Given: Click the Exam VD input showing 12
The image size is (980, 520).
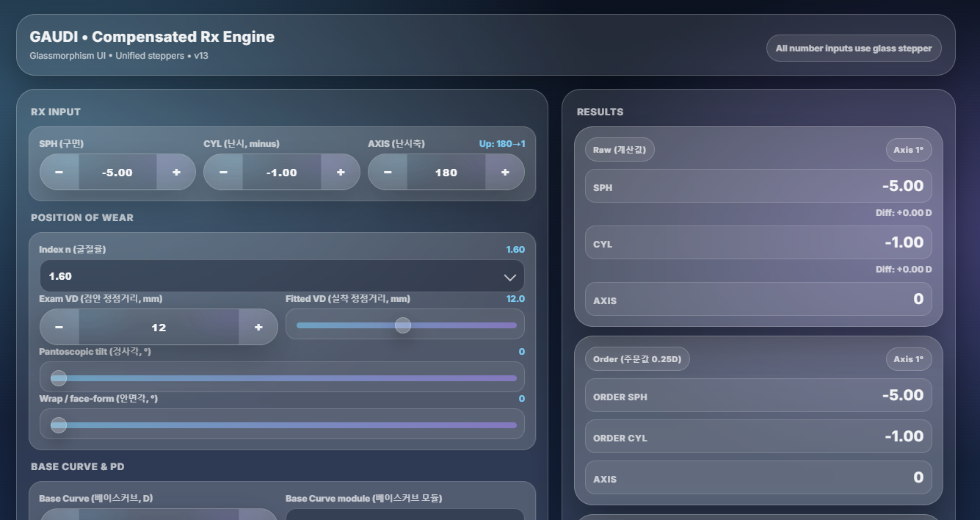Looking at the screenshot, I should pyautogui.click(x=159, y=328).
